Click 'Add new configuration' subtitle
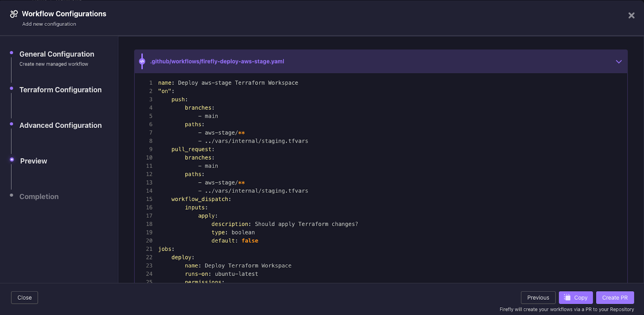 [49, 24]
